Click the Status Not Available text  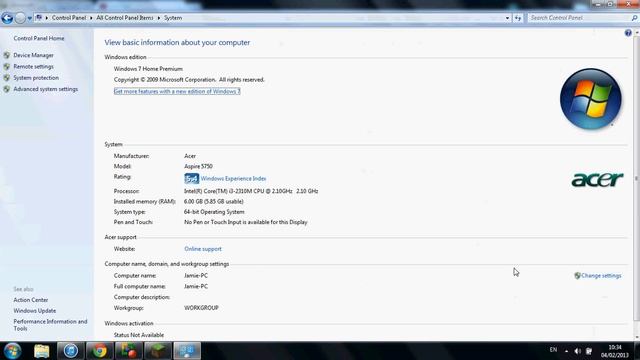139,335
